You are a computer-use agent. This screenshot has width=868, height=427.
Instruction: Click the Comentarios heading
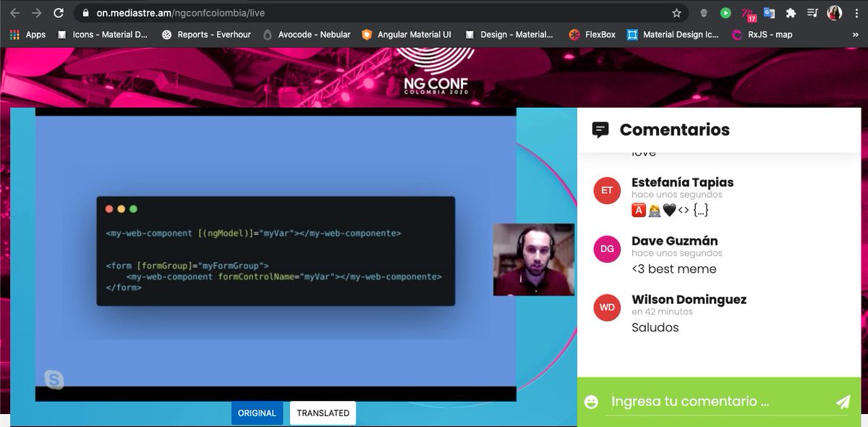click(x=675, y=130)
